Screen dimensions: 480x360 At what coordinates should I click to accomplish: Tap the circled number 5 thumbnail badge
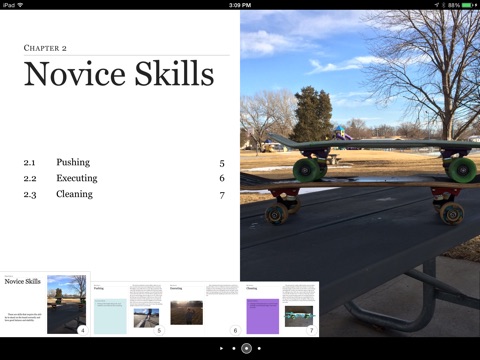[159, 330]
